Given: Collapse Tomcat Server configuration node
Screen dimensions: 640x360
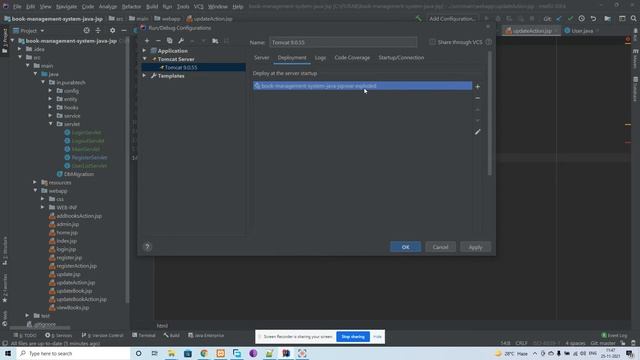Looking at the screenshot, I should point(144,59).
